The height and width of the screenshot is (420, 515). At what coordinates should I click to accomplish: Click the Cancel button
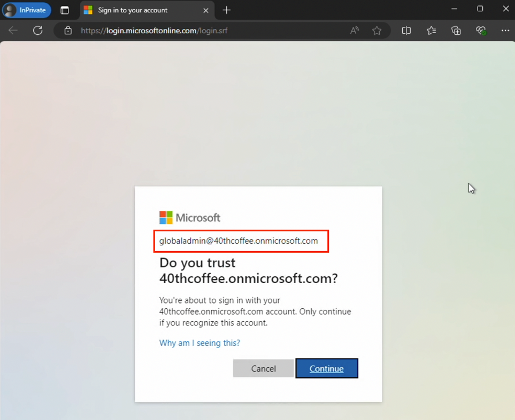click(x=263, y=368)
